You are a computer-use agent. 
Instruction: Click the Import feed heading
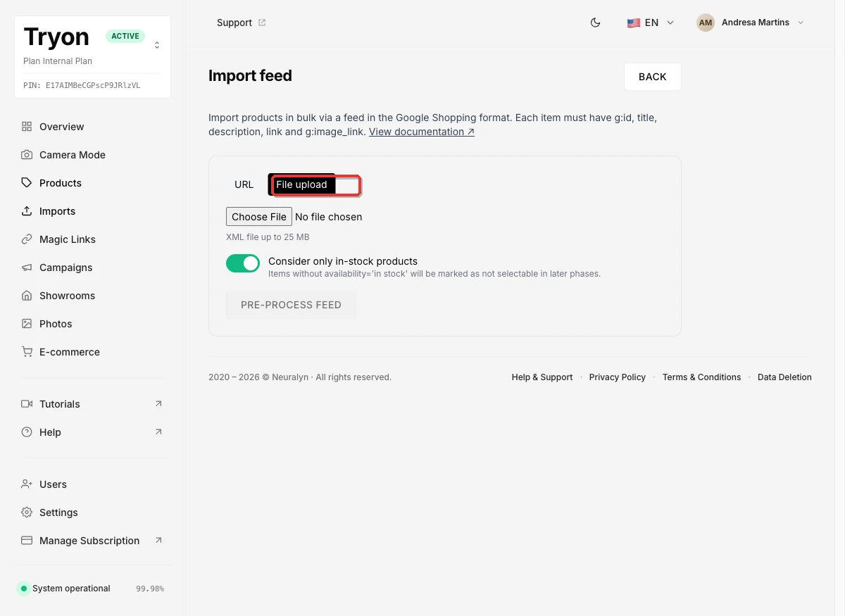[250, 76]
